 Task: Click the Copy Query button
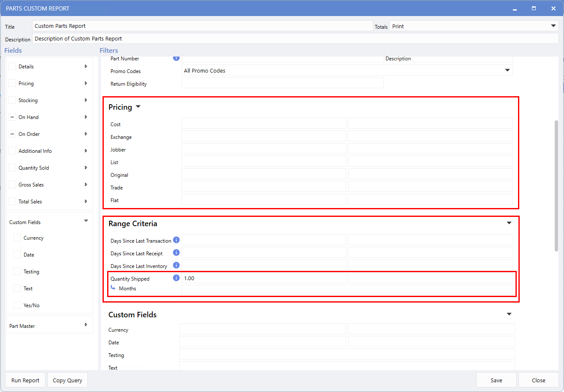(x=67, y=380)
